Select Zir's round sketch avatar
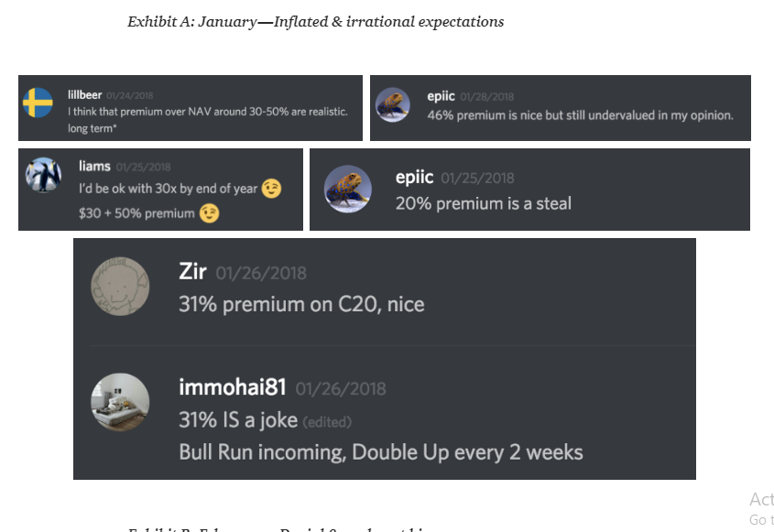Screen dimensions: 774x532 tap(120, 287)
